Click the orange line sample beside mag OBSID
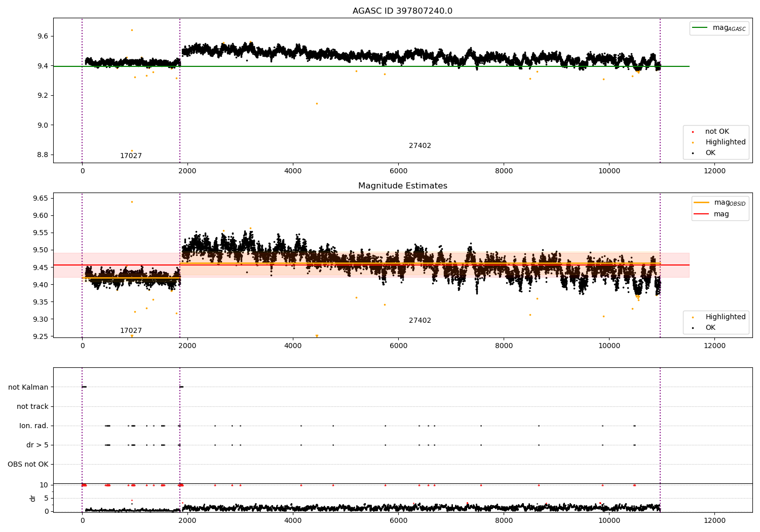This screenshot has width=760, height=532. pyautogui.click(x=701, y=203)
